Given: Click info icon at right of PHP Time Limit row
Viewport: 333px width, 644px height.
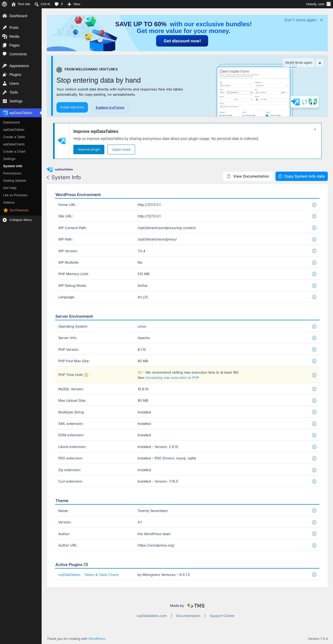Looking at the screenshot, I should tap(314, 375).
